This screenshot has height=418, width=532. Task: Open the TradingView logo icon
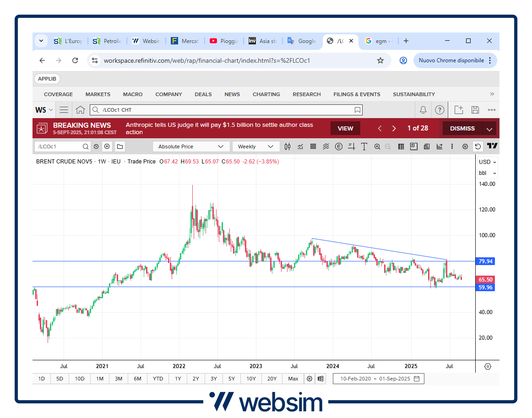coord(492,147)
